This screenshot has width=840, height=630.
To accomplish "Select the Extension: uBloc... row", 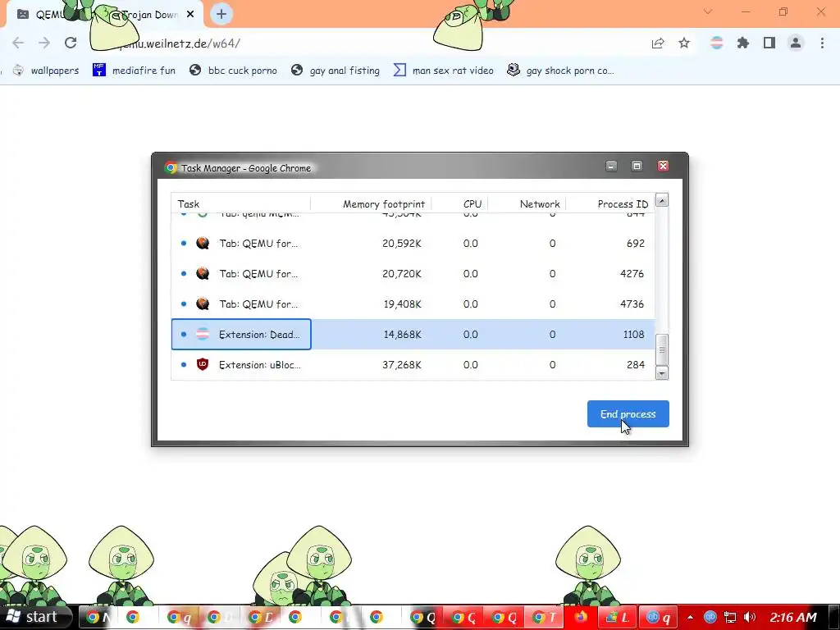I will pyautogui.click(x=413, y=365).
